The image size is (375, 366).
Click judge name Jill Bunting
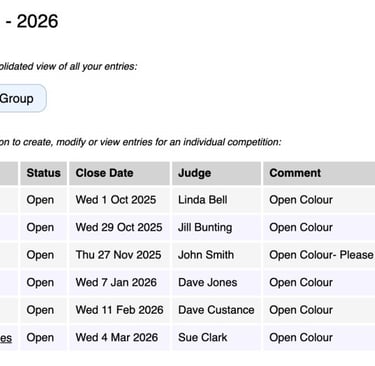point(205,227)
